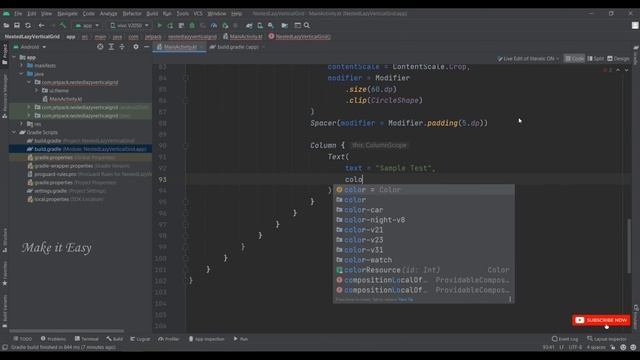Expand the manifests folder
The height and width of the screenshot is (360, 640).
22,66
